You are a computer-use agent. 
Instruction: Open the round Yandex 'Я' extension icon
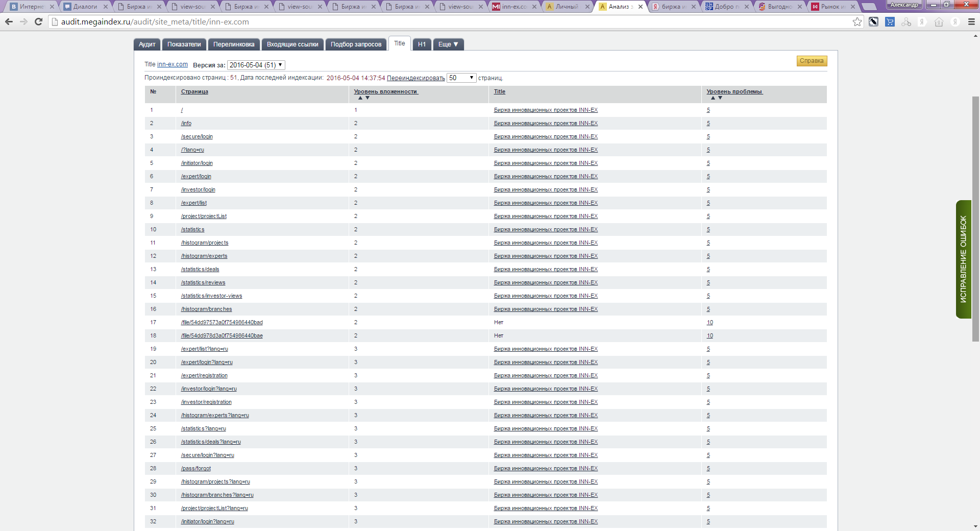(x=955, y=22)
